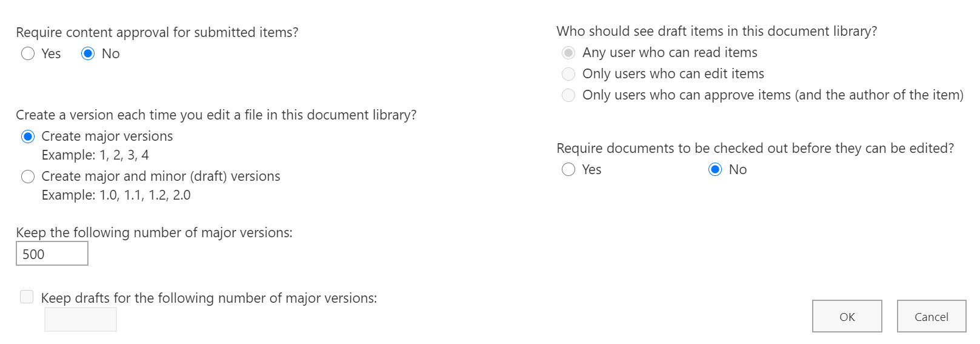980x344 pixels.
Task: Click the 'Who should see draft items' heading
Action: click(x=716, y=31)
